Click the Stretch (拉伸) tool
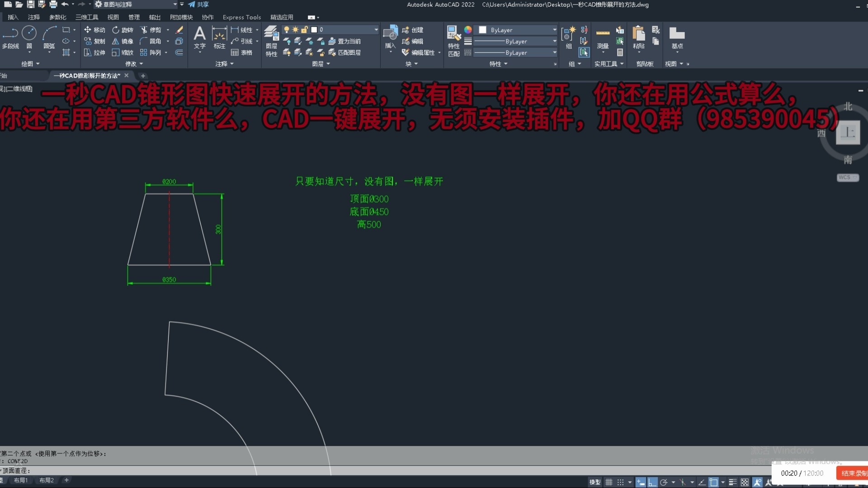 (94, 52)
